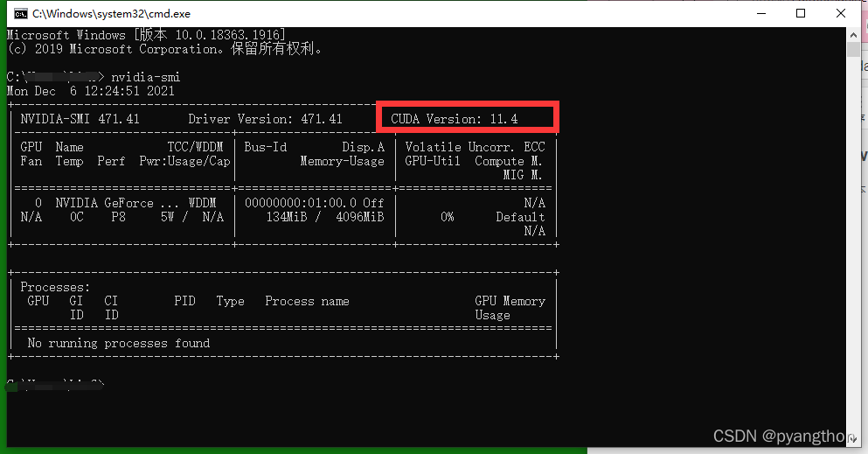Click the Process name column header
The height and width of the screenshot is (454, 868).
[307, 301]
